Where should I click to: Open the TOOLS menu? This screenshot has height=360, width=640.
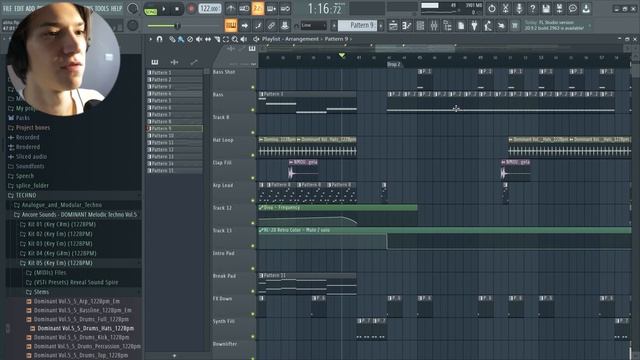coord(102,9)
